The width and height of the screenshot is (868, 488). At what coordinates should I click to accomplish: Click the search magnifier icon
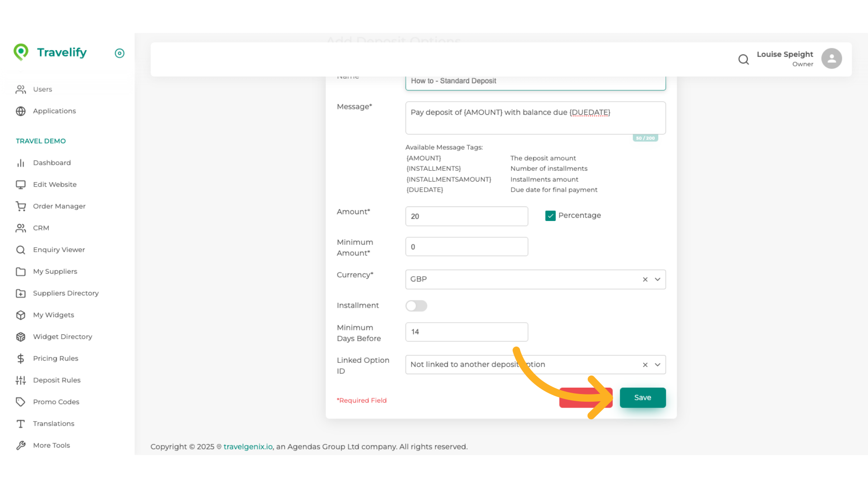click(744, 59)
